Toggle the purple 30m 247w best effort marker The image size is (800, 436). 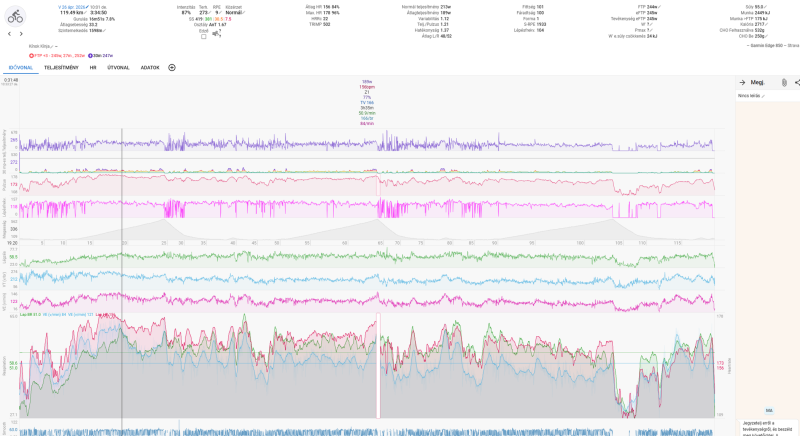pos(101,56)
